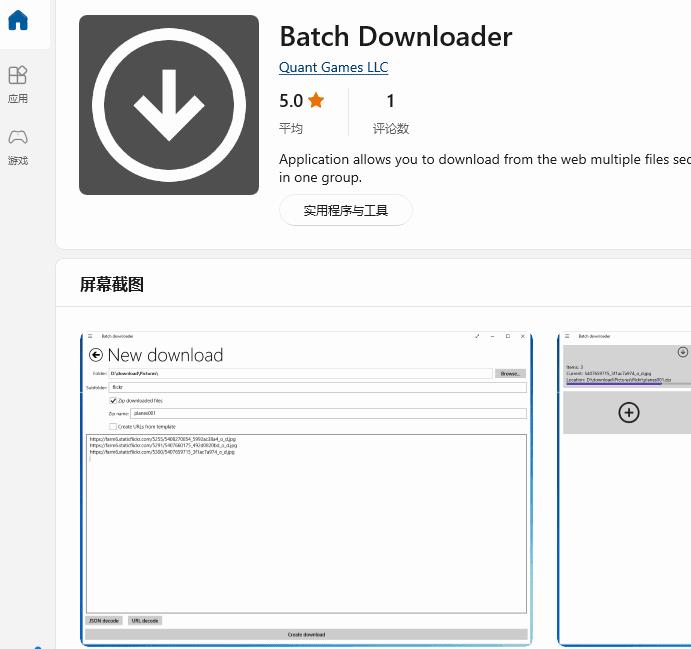
Task: Click the Batch Downloader app logo
Action: click(x=169, y=105)
